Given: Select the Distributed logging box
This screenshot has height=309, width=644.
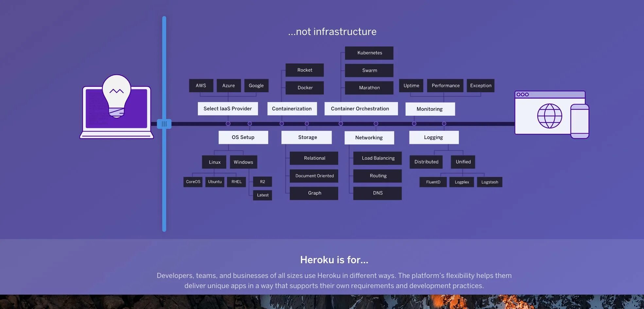Looking at the screenshot, I should 426,162.
